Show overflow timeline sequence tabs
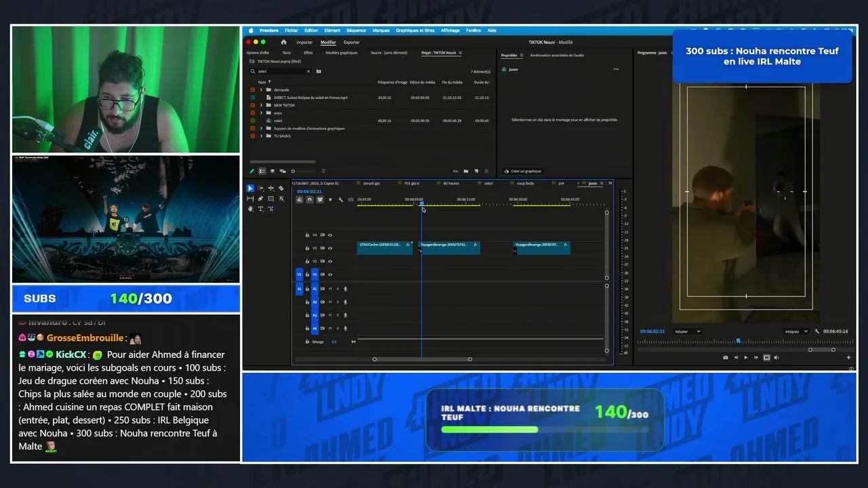The width and height of the screenshot is (868, 488). click(x=610, y=183)
